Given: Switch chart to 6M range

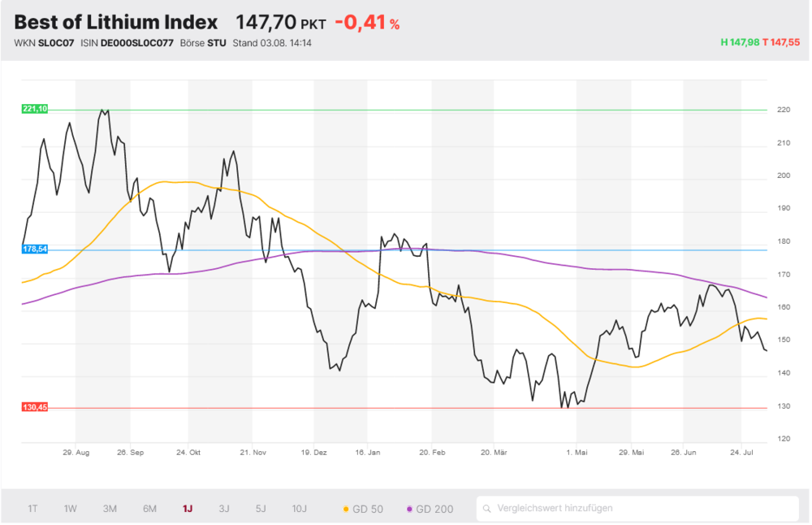Looking at the screenshot, I should coord(149,509).
